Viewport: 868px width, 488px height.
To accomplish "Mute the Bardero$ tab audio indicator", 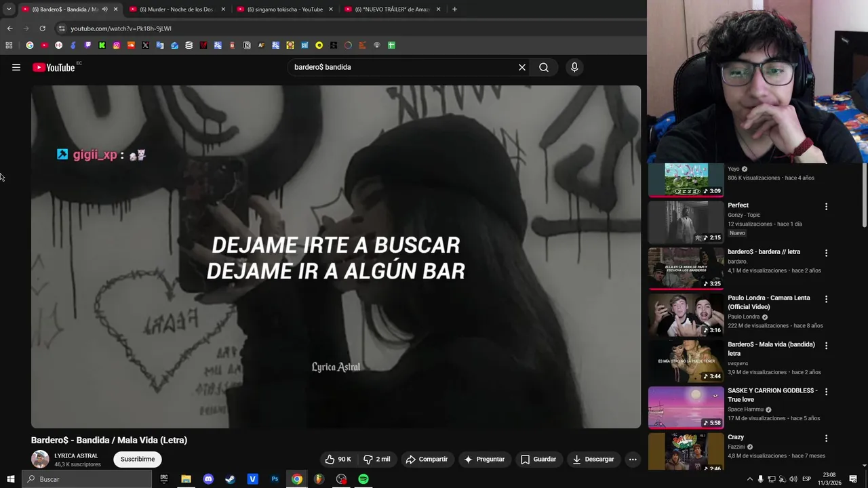I will point(104,9).
